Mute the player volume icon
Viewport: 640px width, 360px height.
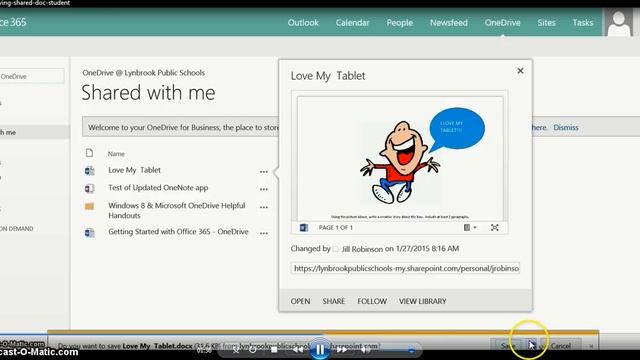pyautogui.click(x=366, y=349)
